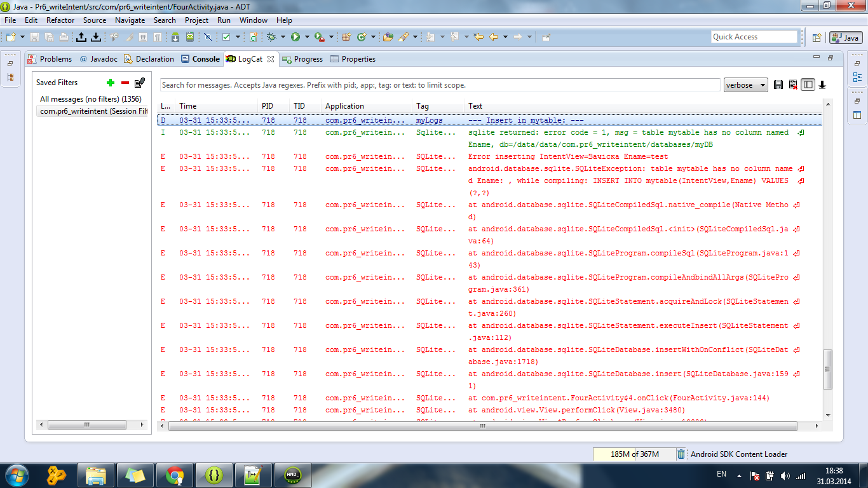Click the Tag column header
Image resolution: width=868 pixels, height=488 pixels.
[x=438, y=106]
